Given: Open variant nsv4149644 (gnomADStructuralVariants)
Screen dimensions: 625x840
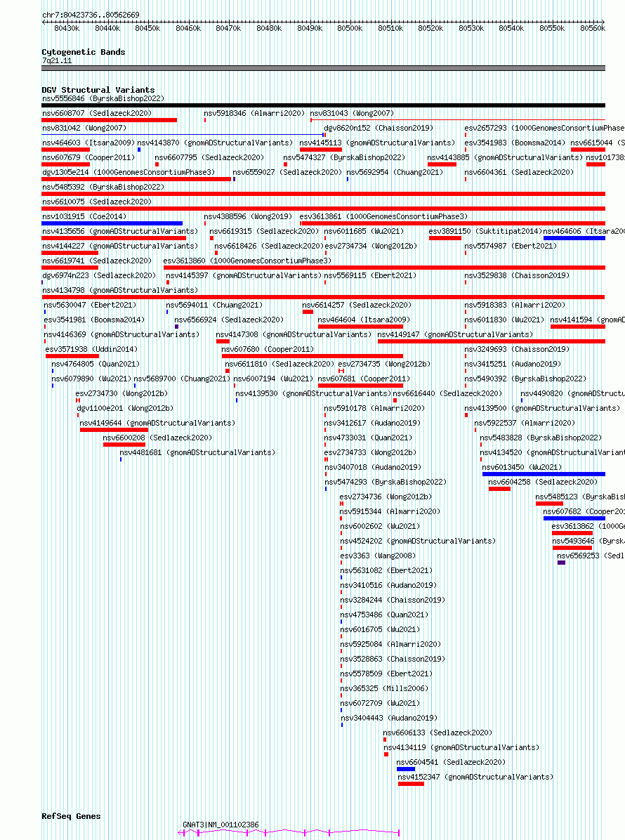Looking at the screenshot, I should click(x=157, y=424).
